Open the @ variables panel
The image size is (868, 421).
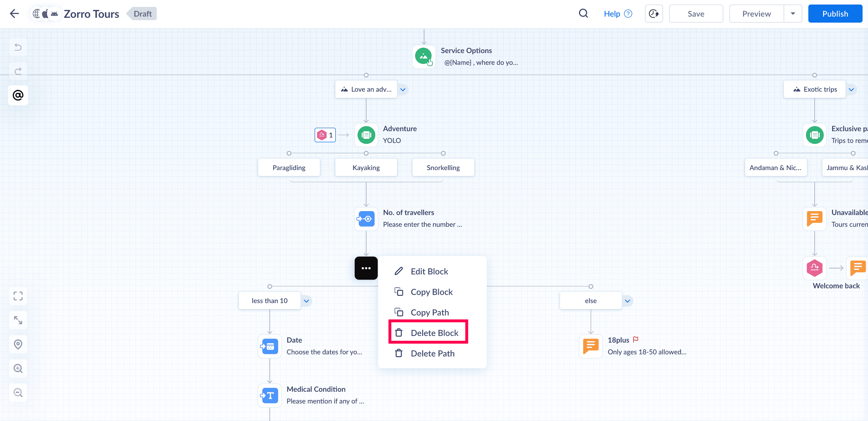18,95
